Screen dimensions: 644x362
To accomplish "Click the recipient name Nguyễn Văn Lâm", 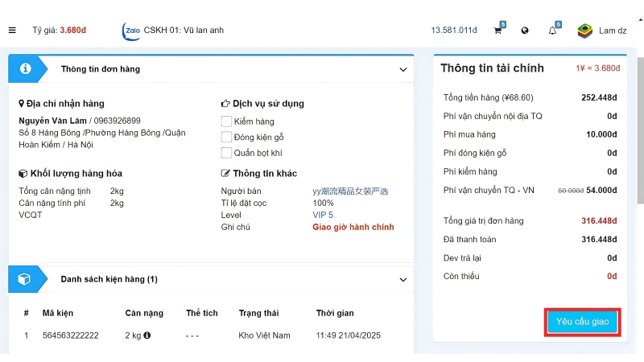I will (x=52, y=121).
